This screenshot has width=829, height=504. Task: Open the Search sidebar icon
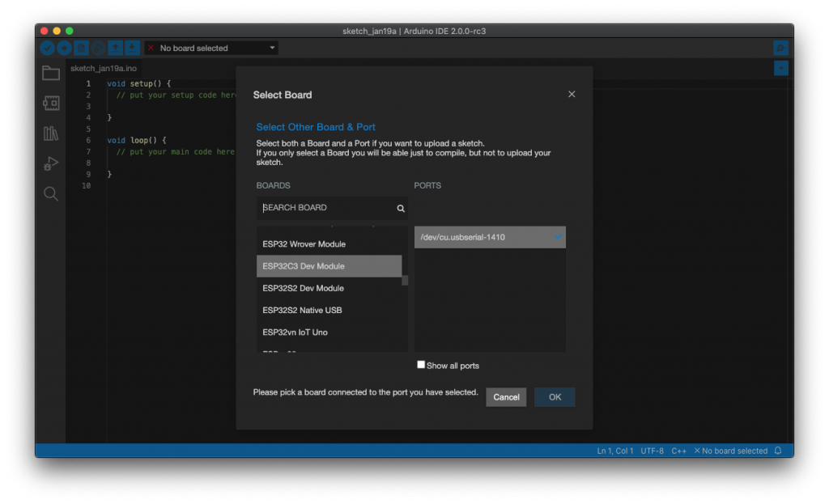51,194
